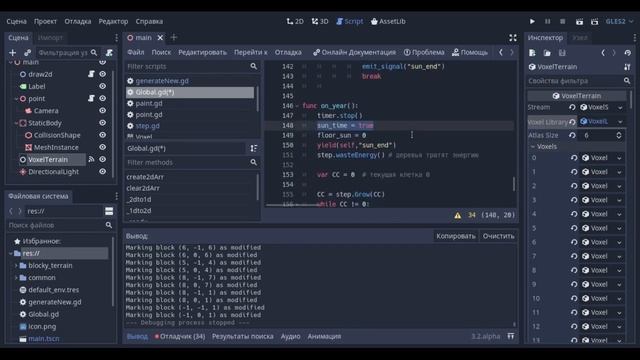Switch to the Импорт tab

50,38
